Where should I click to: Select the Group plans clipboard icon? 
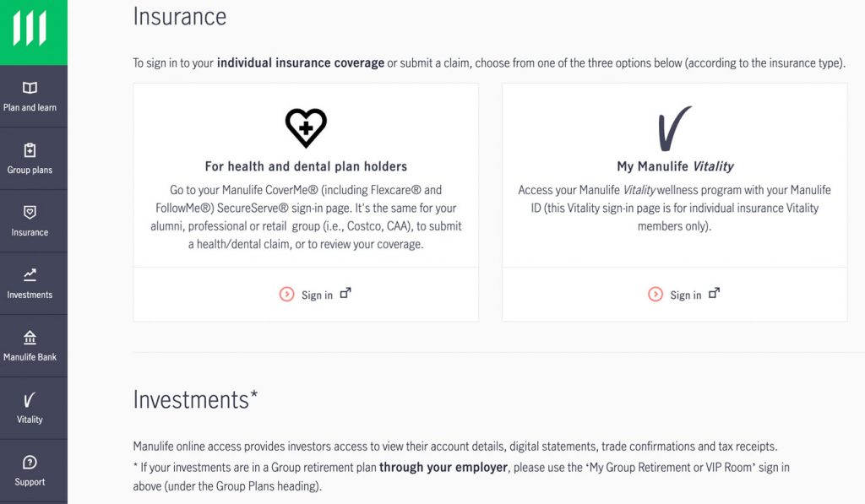click(30, 150)
